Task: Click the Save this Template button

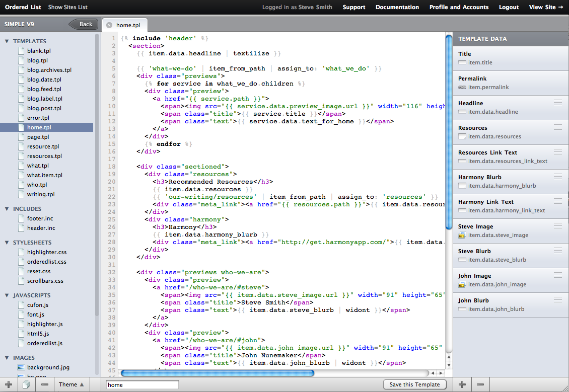Action: pyautogui.click(x=414, y=384)
